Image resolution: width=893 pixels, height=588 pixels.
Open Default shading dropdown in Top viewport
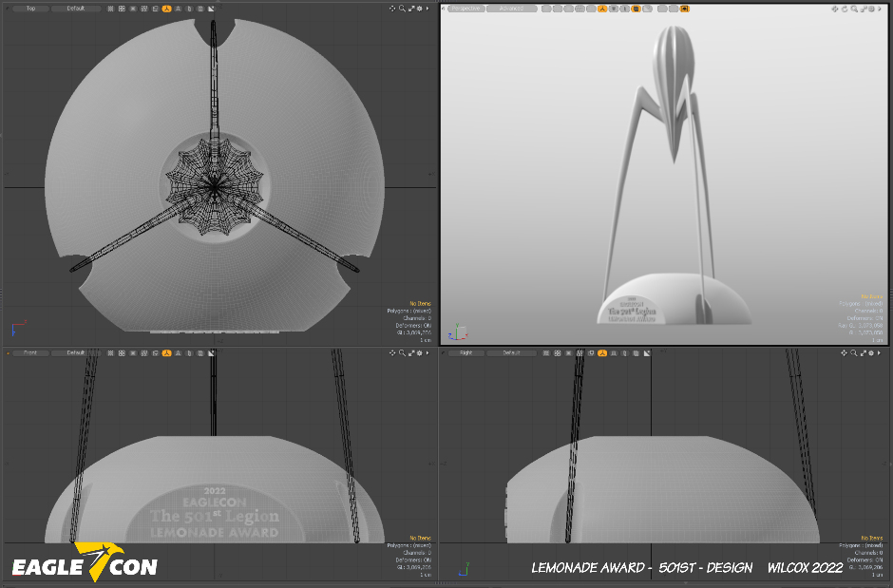pyautogui.click(x=76, y=9)
